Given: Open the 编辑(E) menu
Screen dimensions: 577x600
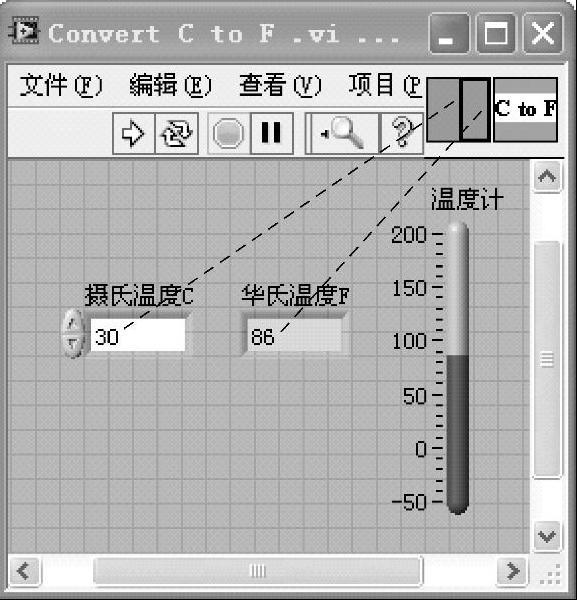Looking at the screenshot, I should pyautogui.click(x=170, y=85).
